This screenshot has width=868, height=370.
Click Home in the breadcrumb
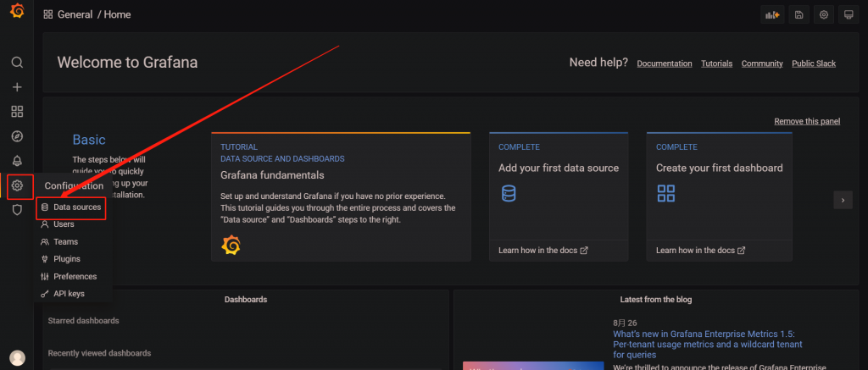click(x=117, y=15)
